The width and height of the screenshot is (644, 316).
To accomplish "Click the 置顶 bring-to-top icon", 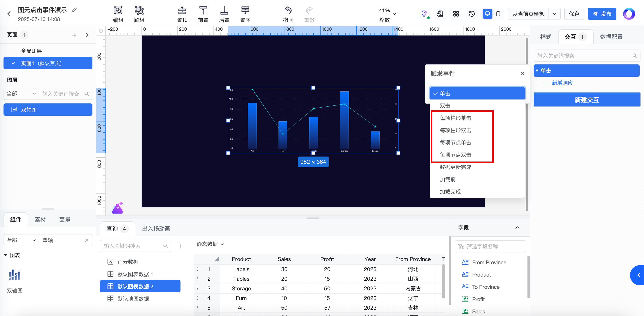I will click(x=182, y=11).
